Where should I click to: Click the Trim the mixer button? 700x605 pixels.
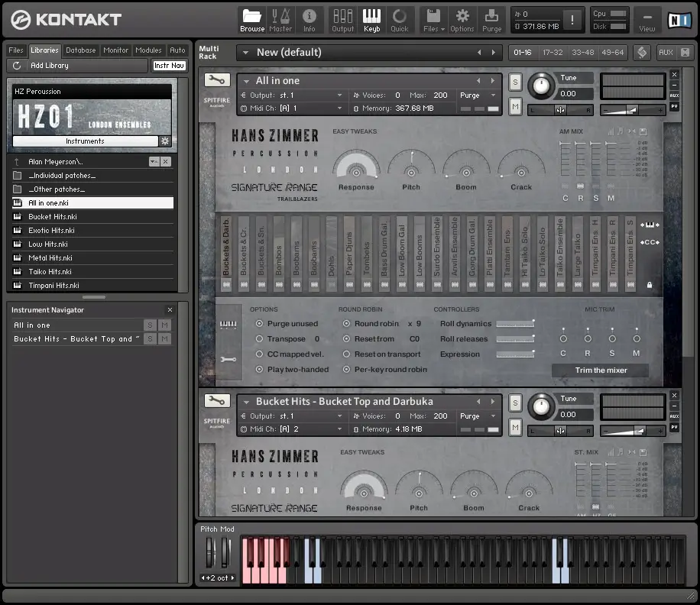[x=601, y=370]
